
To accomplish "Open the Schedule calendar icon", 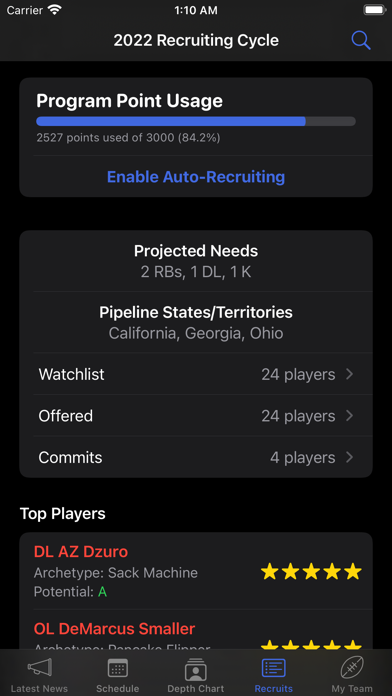I will 118,668.
